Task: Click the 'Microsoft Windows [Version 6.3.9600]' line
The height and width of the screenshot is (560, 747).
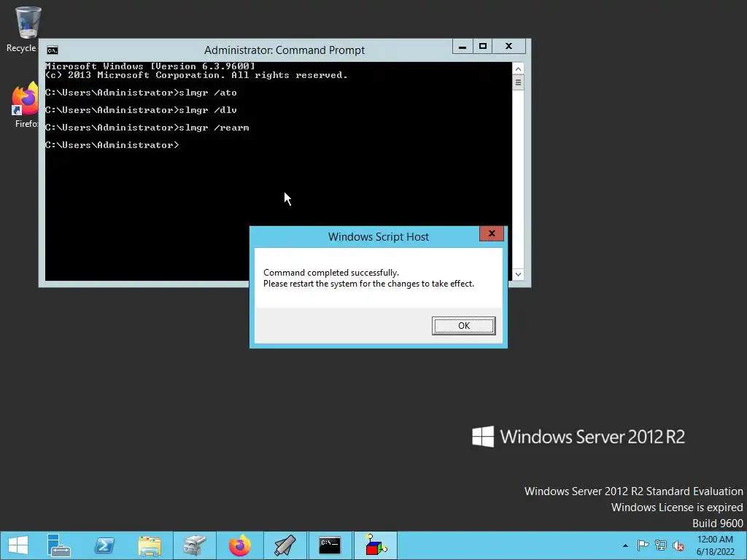Action: [x=150, y=66]
